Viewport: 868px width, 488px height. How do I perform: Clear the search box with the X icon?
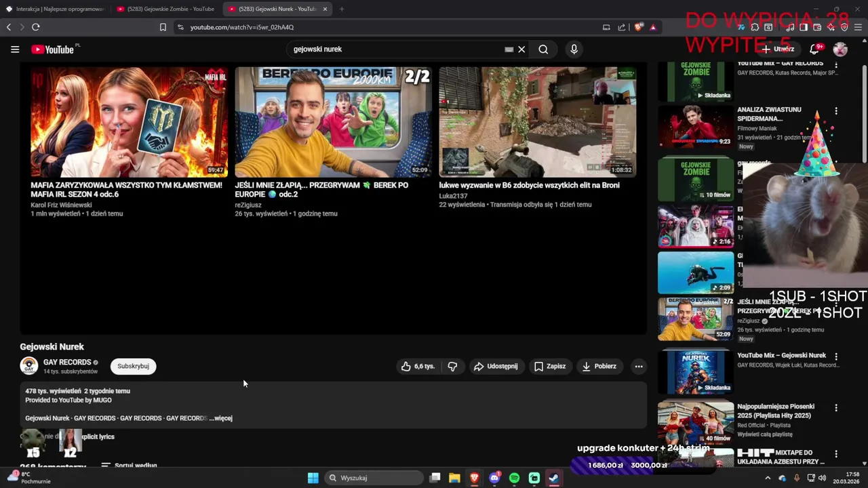tap(521, 49)
